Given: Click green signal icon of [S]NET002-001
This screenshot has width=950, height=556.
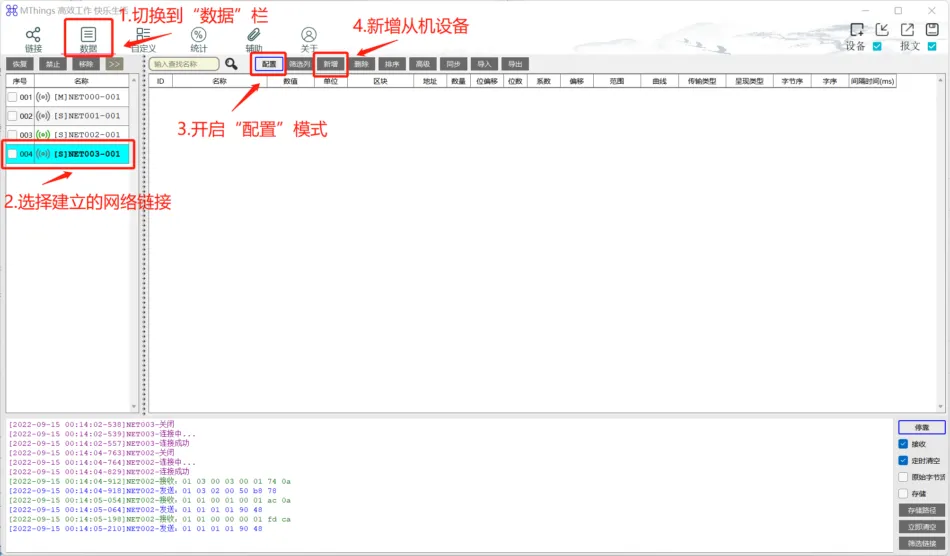Looking at the screenshot, I should point(43,134).
